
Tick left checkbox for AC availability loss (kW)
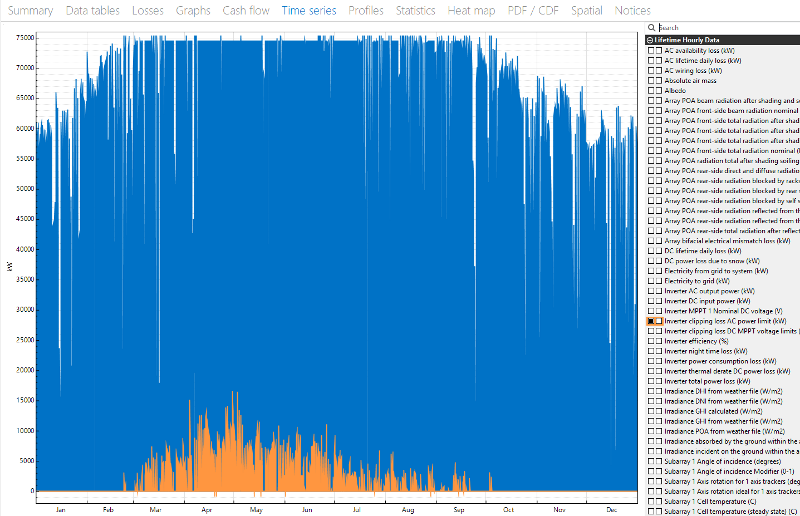click(x=650, y=50)
